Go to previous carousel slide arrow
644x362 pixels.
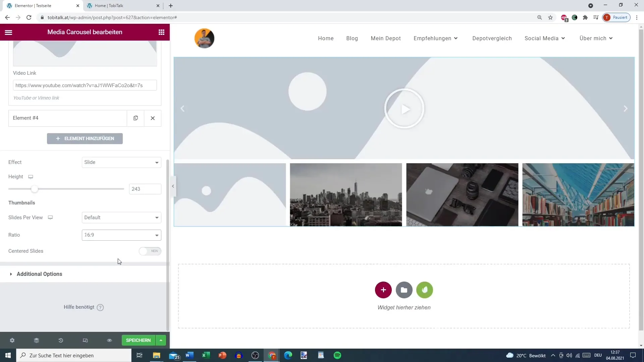point(183,109)
